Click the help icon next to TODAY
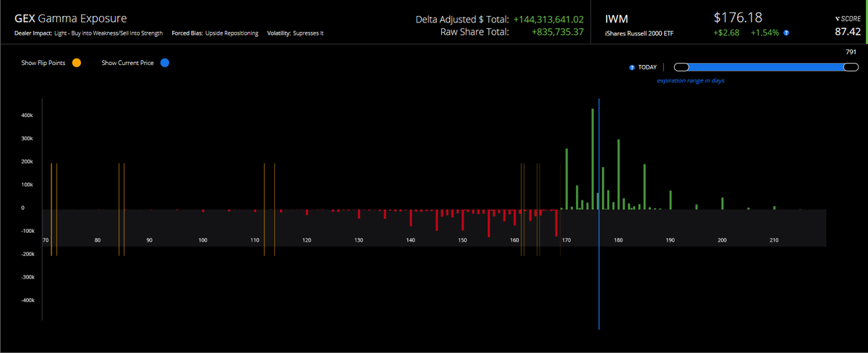 pos(632,67)
